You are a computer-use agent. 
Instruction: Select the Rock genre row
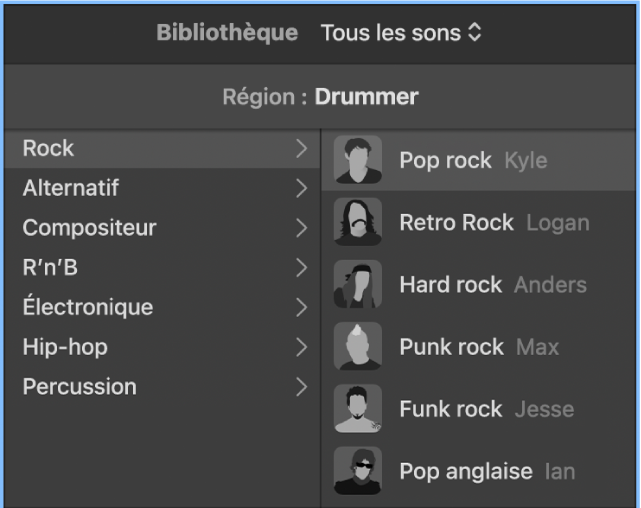162,148
